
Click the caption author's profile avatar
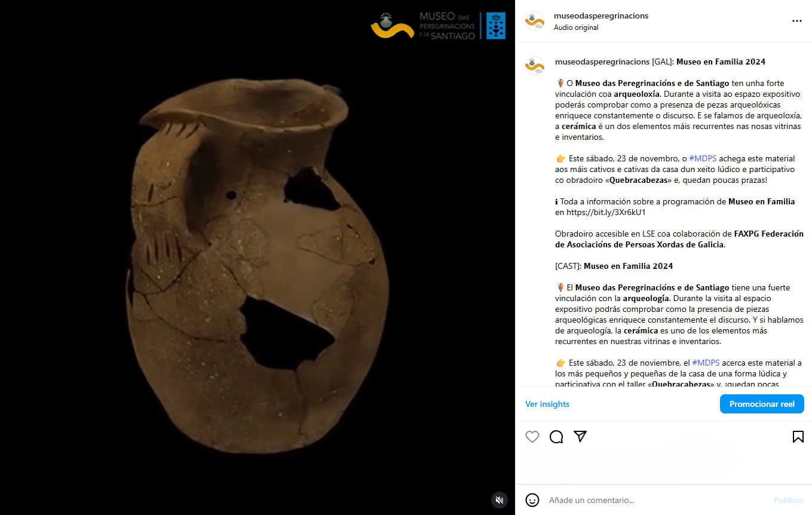pos(535,66)
